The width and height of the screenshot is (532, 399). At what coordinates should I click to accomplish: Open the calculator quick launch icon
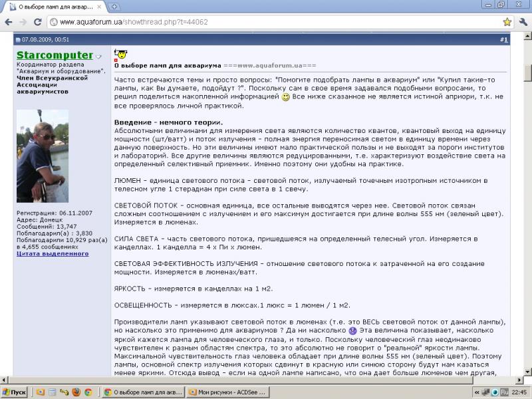click(53, 392)
